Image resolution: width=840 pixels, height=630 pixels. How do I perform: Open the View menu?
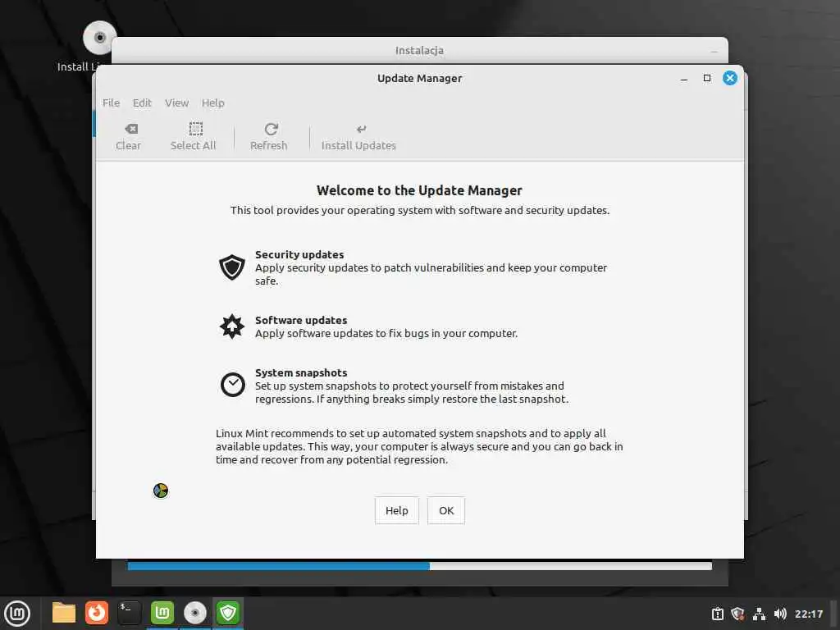[x=177, y=103]
